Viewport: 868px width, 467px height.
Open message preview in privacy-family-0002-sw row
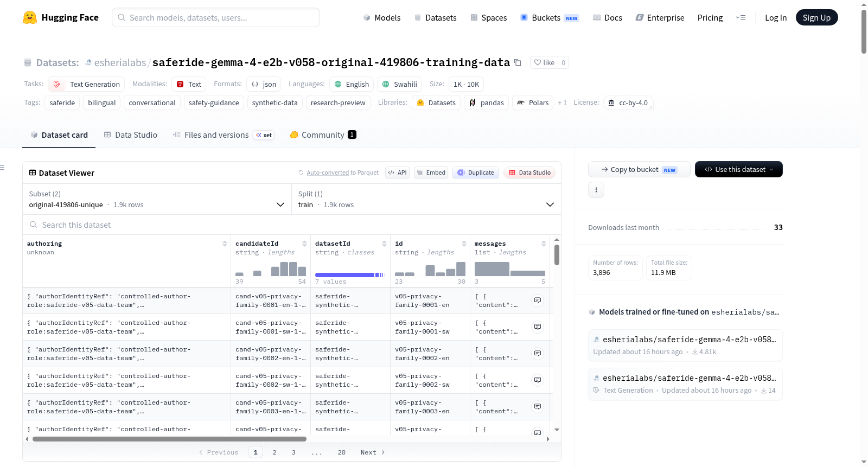538,380
